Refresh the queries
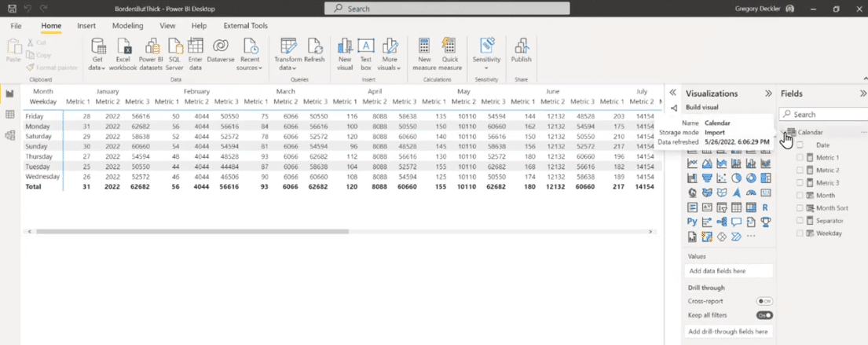The height and width of the screenshot is (345, 868). click(314, 51)
